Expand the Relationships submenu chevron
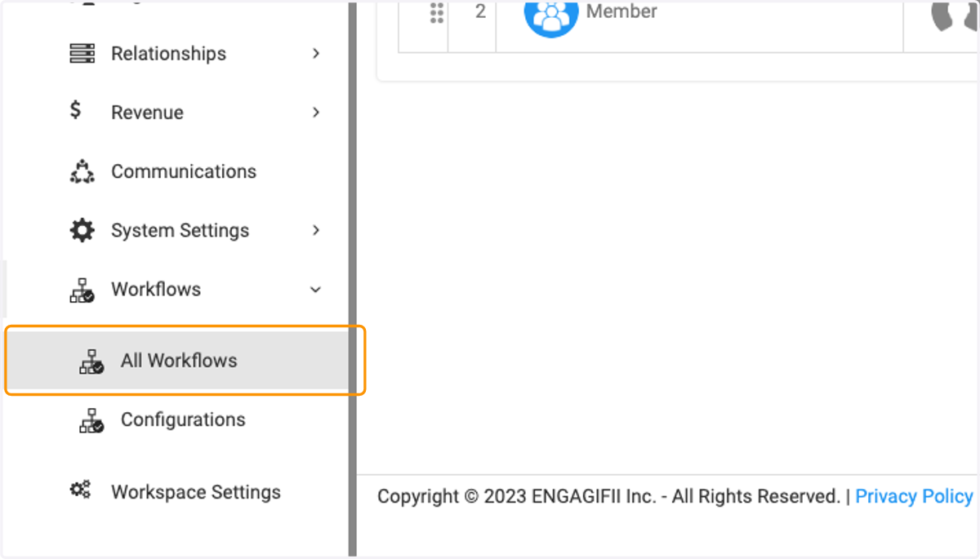Viewport: 980px width, 559px height. [x=316, y=54]
